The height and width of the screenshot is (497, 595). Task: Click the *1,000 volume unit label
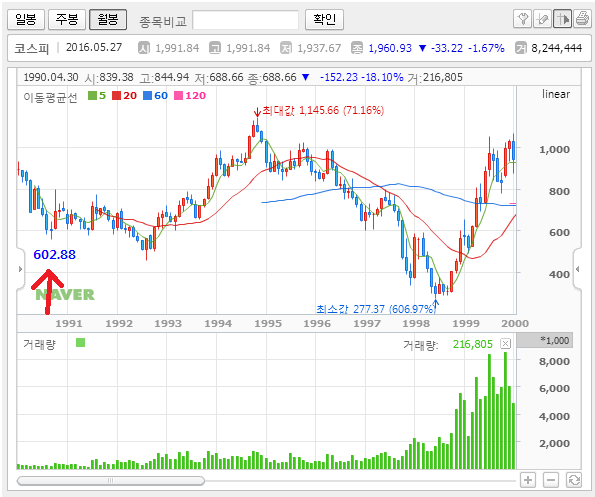point(555,340)
